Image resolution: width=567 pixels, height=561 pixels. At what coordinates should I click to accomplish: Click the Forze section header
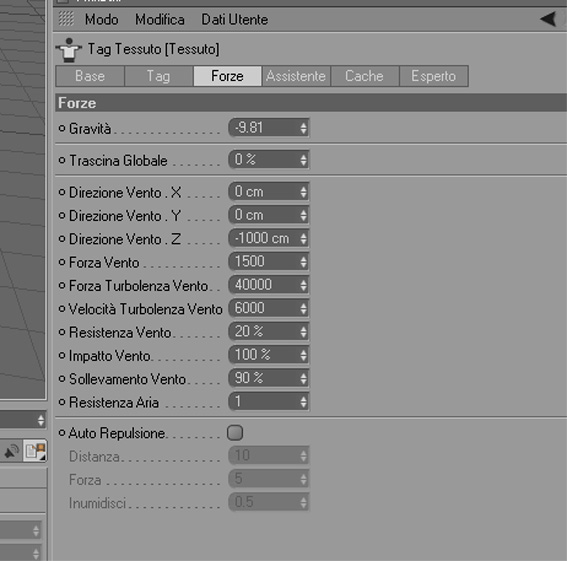tap(311, 103)
